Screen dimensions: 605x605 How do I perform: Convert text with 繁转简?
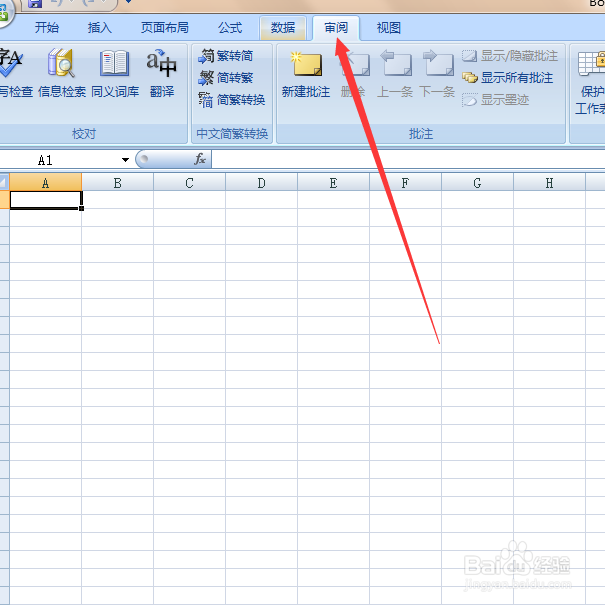226,56
